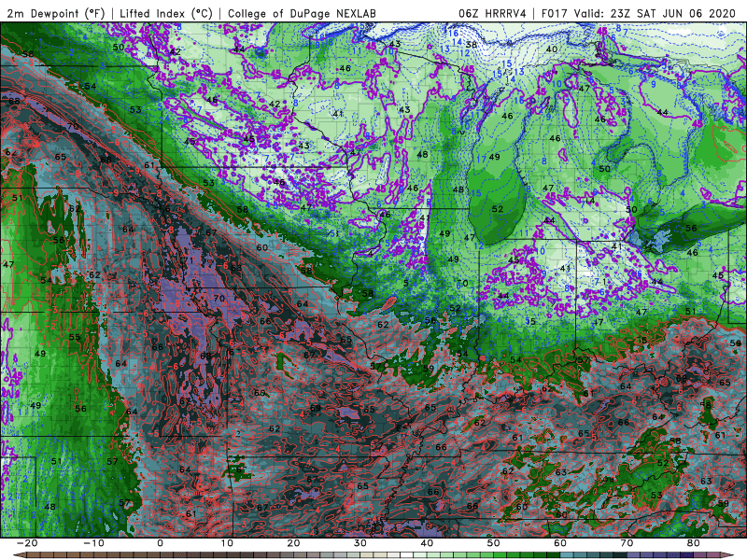Click the '20' color scale label

tap(293, 543)
